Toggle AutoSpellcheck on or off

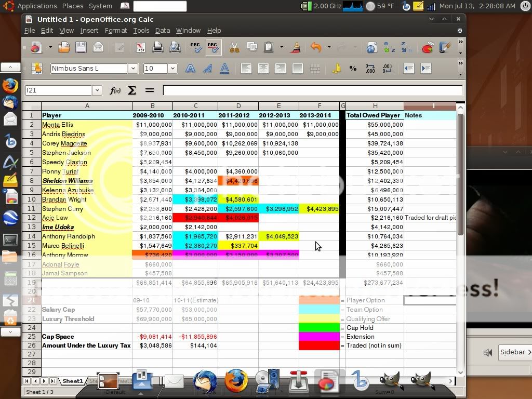click(213, 47)
